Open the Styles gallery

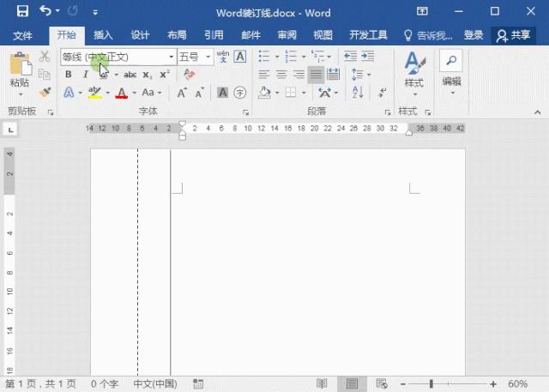tap(414, 70)
